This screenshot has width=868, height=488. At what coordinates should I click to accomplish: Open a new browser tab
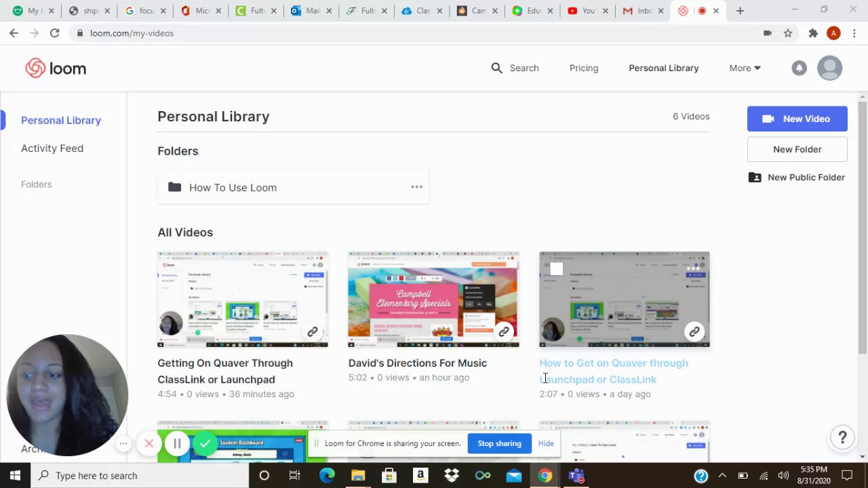740,11
